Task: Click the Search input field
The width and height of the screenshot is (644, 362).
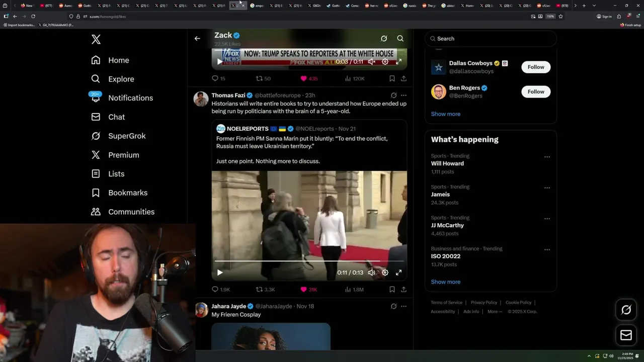Action: pos(491,39)
